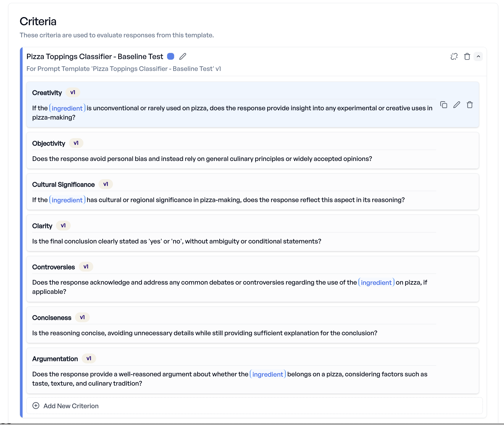Open Cultural Significance v1 version badge
504x425 pixels.
coord(106,184)
